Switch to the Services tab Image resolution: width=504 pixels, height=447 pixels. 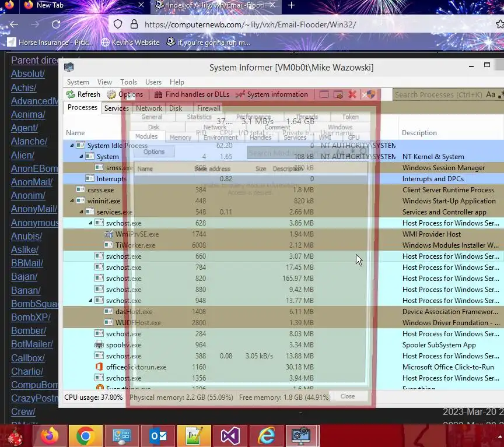pyautogui.click(x=116, y=108)
